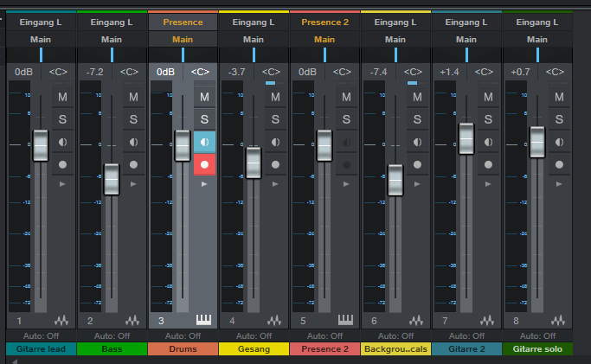Toggle monitor icon on Bass channel
Screen dimensions: 591x364
click(x=133, y=143)
